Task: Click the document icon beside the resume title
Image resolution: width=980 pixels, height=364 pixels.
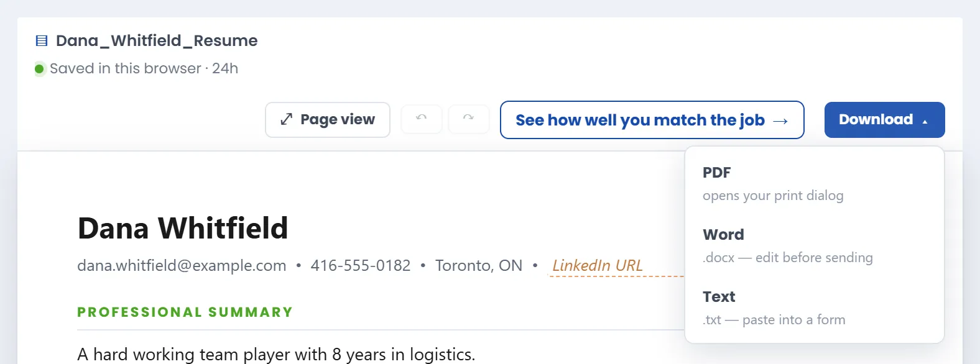Action: pos(42,41)
